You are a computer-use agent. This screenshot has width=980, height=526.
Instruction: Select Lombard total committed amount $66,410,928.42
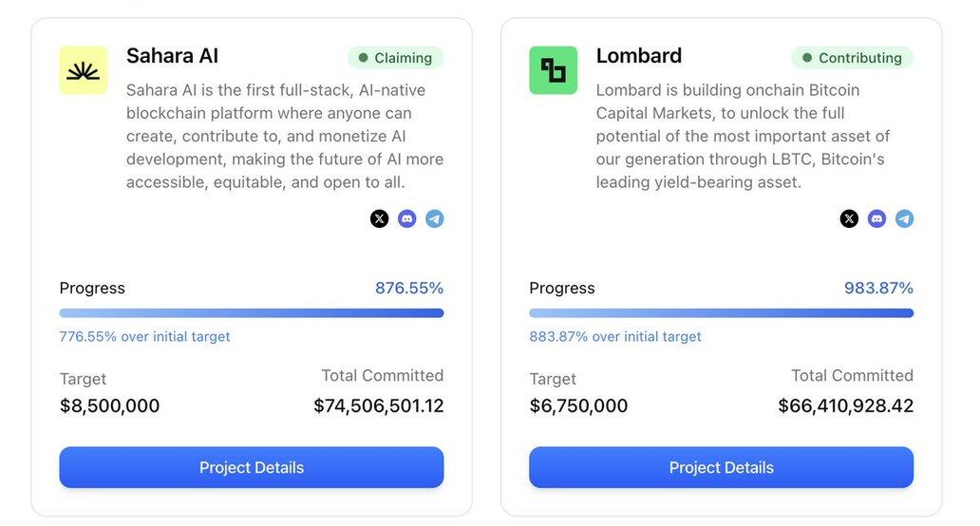pyautogui.click(x=845, y=406)
